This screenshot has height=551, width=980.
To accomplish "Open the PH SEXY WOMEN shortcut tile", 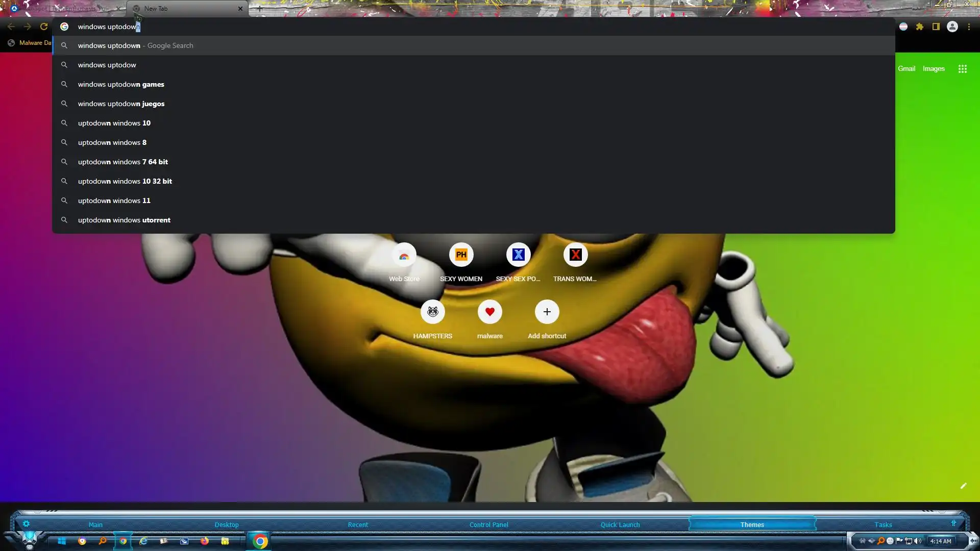I will [461, 255].
